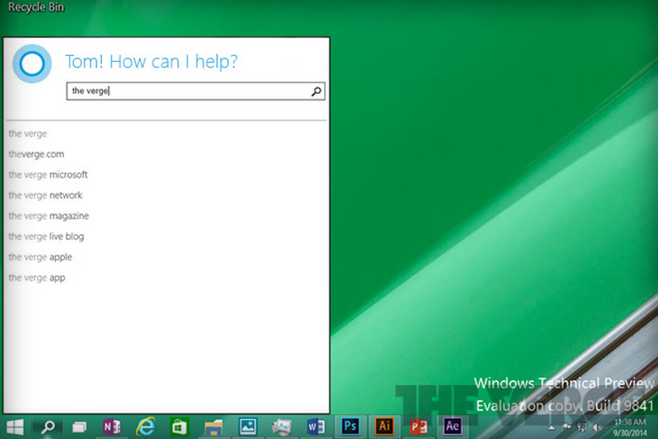Launch After Effects from the taskbar
The image size is (659, 439).
452,426
